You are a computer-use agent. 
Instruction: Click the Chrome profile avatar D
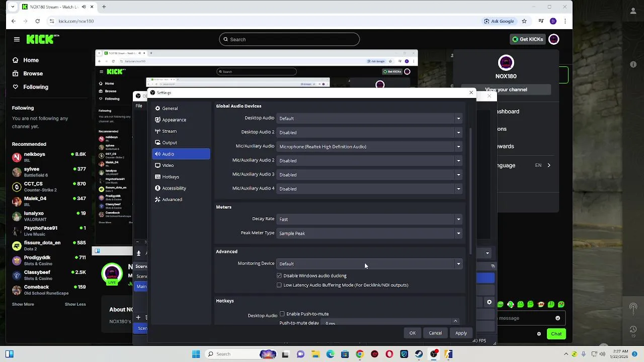[x=553, y=21]
